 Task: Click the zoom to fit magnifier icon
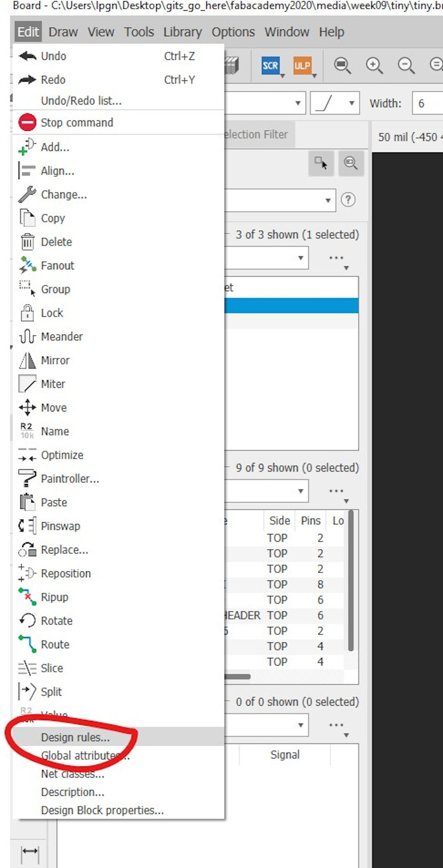pos(342,65)
